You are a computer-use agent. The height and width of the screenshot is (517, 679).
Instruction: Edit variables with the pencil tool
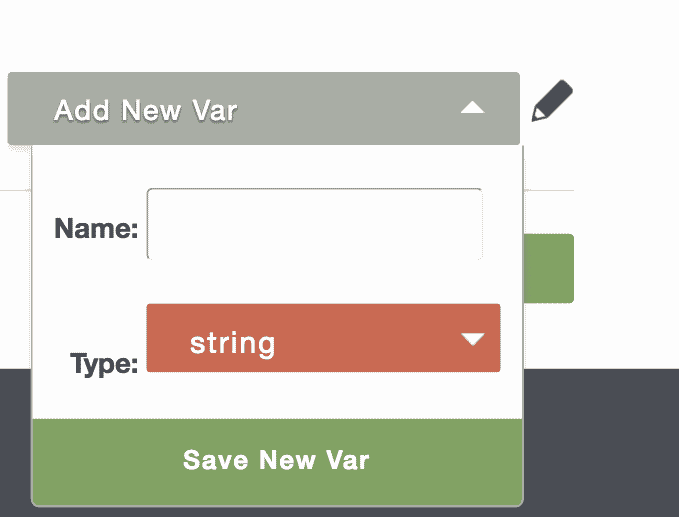(551, 103)
